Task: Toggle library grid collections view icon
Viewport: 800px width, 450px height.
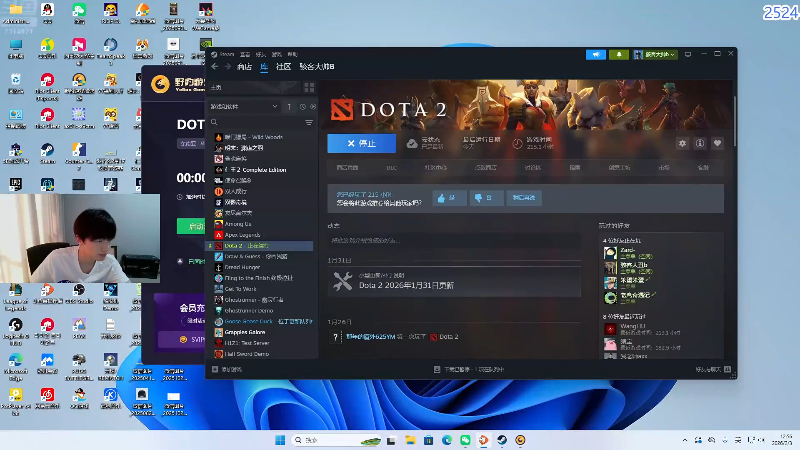Action: [x=309, y=87]
